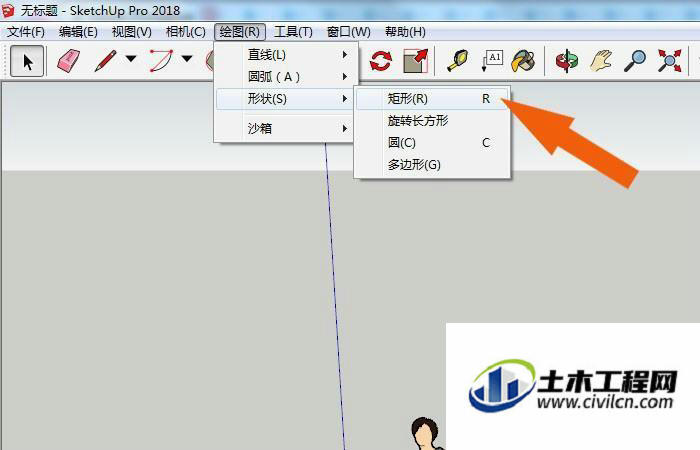Choose the Text label A1 tool

click(493, 61)
